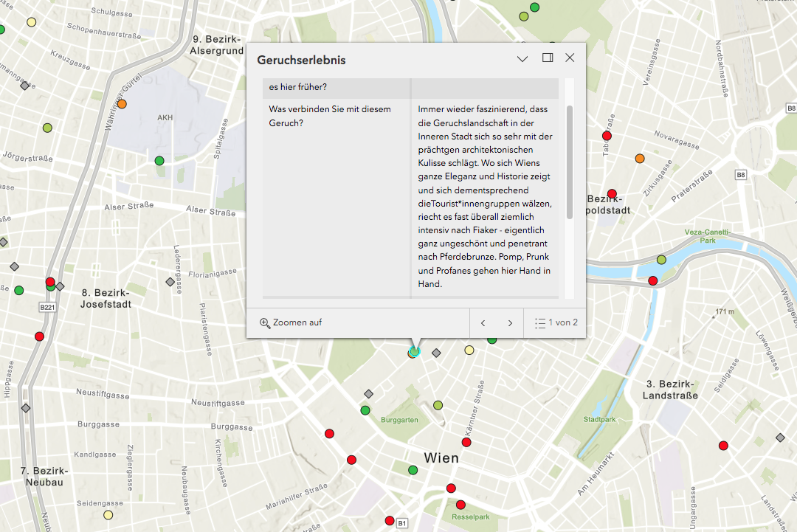
Task: Select the yellow marker near Seidengasse
Action: [108, 514]
